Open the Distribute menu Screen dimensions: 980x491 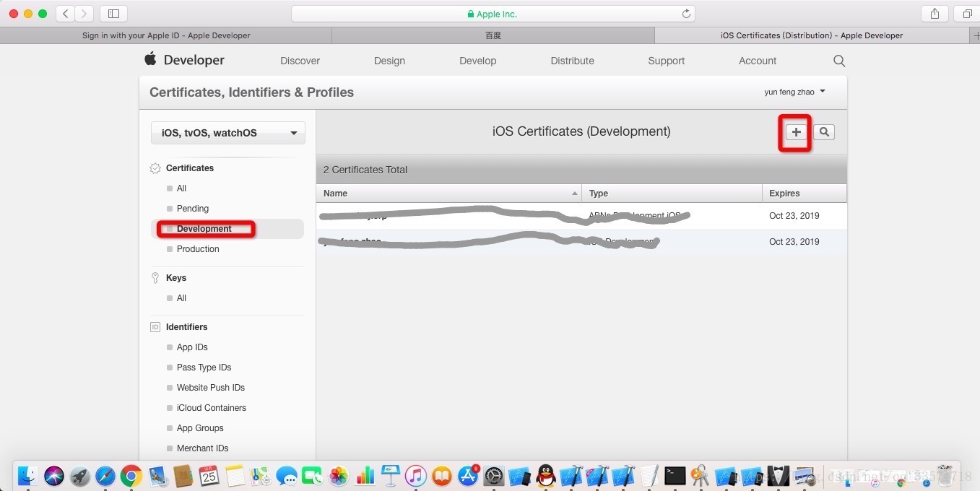pyautogui.click(x=572, y=61)
